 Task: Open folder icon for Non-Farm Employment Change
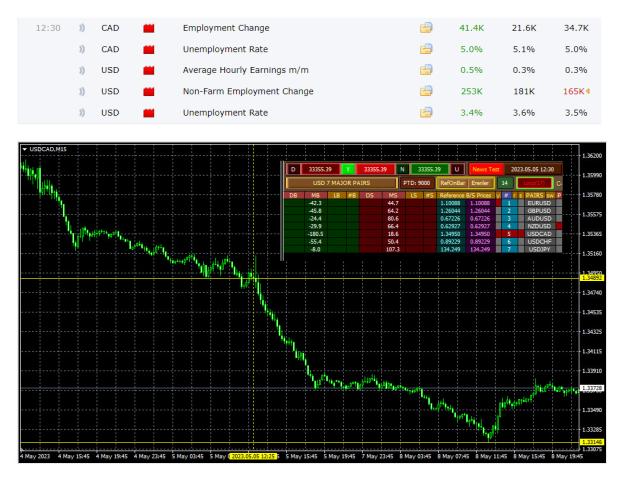(x=426, y=91)
